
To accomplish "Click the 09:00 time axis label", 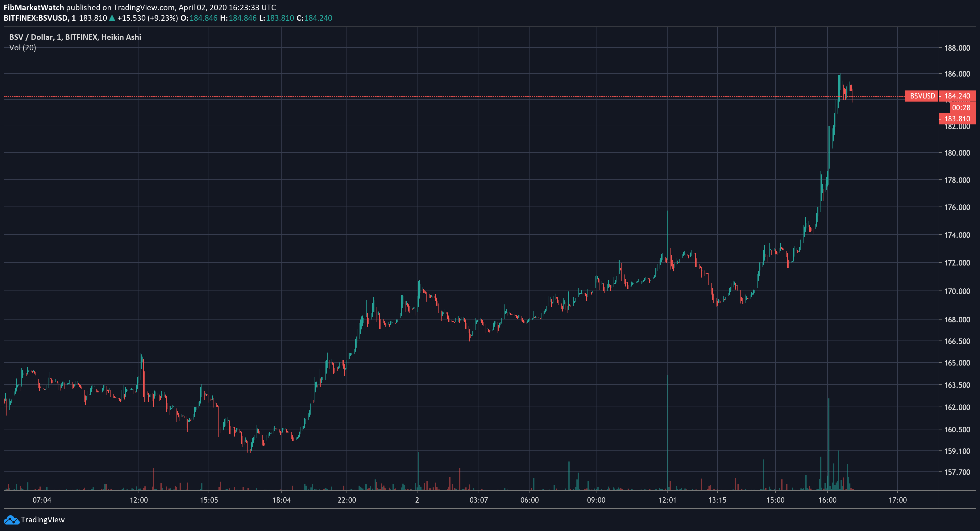I will coord(596,500).
